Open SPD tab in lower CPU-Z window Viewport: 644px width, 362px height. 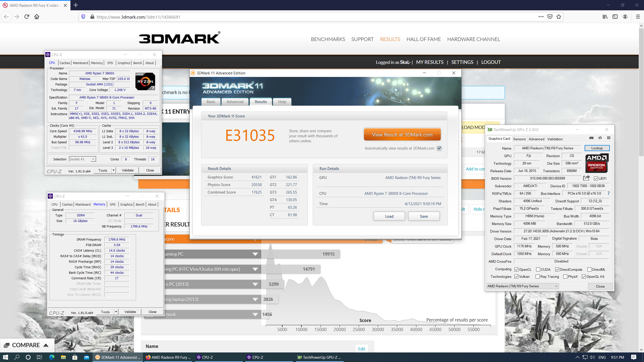pos(113,204)
